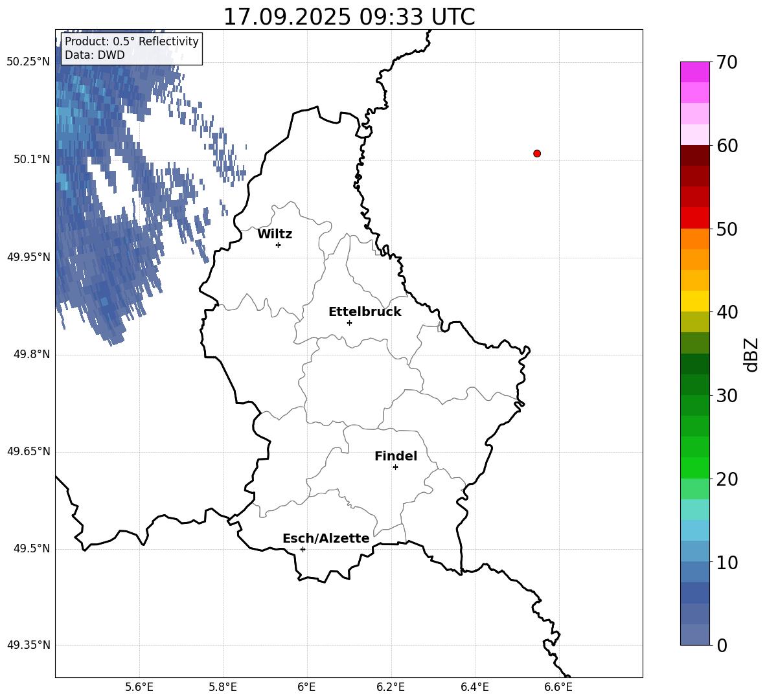This screenshot has height=700, width=767.
Task: Click the 49.95°N latitude label
Action: click(28, 257)
